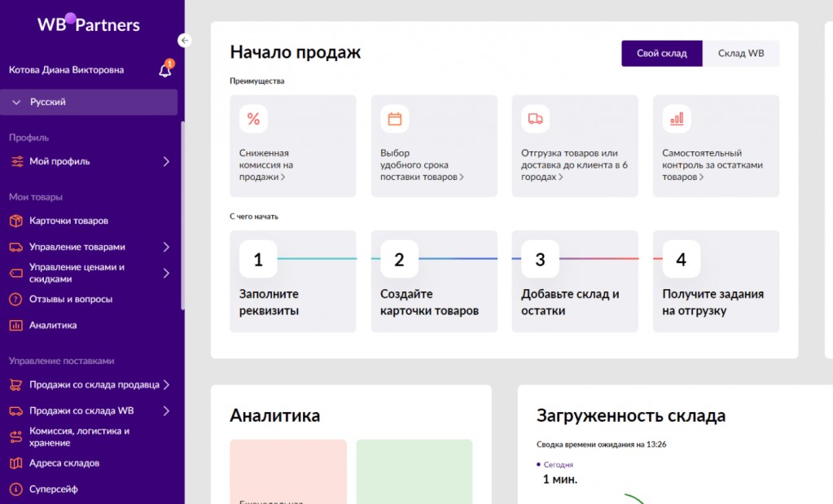The height and width of the screenshot is (504, 833).
Task: Click the Аналитика card heading
Action: [274, 415]
